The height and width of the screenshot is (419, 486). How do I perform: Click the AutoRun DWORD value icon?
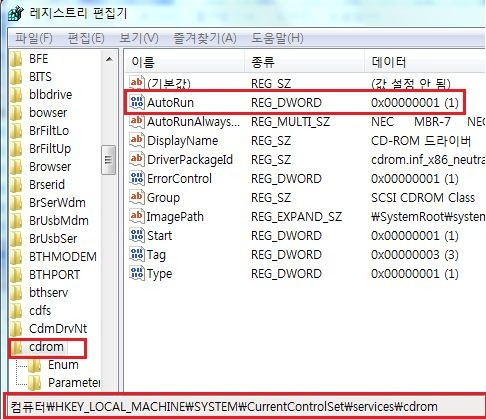click(x=137, y=102)
